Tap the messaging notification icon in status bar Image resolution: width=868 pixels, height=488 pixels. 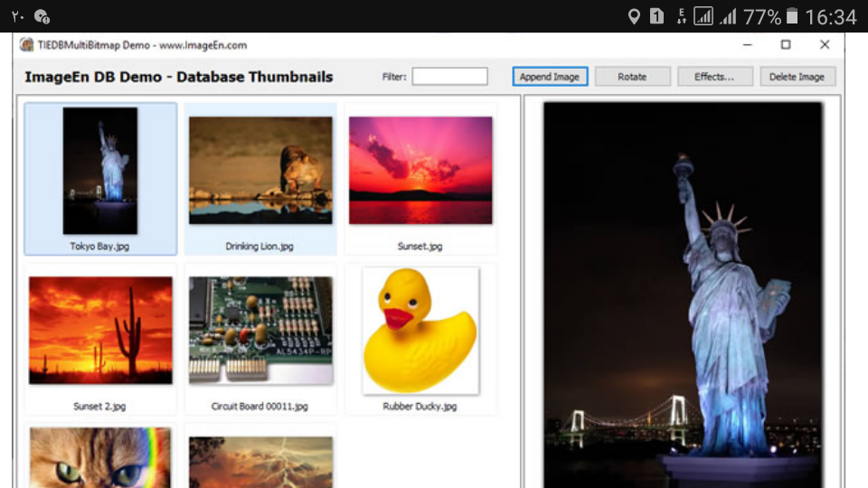pos(42,16)
